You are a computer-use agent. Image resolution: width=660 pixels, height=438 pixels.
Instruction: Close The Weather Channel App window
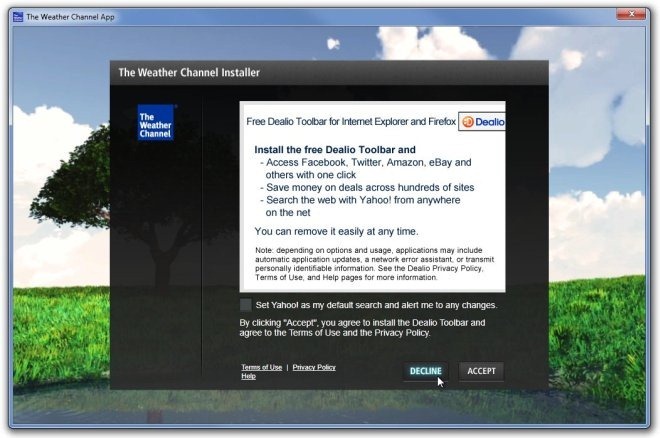point(631,14)
